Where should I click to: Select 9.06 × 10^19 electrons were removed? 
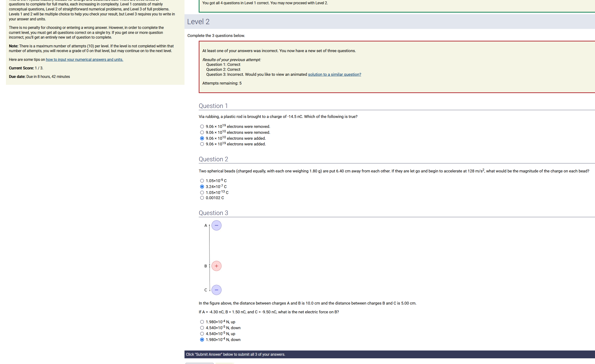pyautogui.click(x=202, y=126)
